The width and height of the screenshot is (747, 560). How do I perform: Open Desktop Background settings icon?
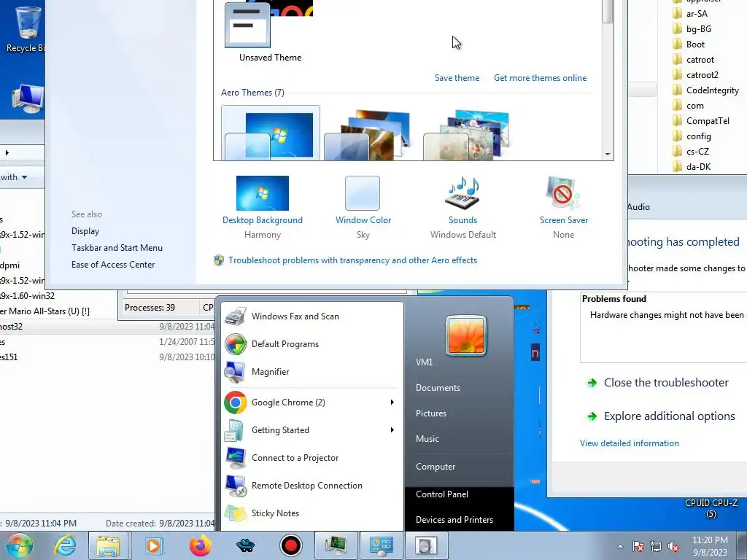263,193
